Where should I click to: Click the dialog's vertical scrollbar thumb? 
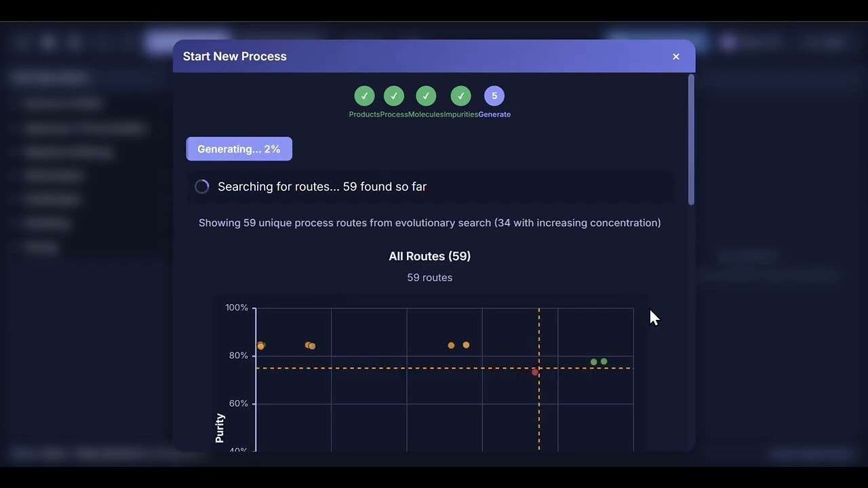(x=691, y=139)
